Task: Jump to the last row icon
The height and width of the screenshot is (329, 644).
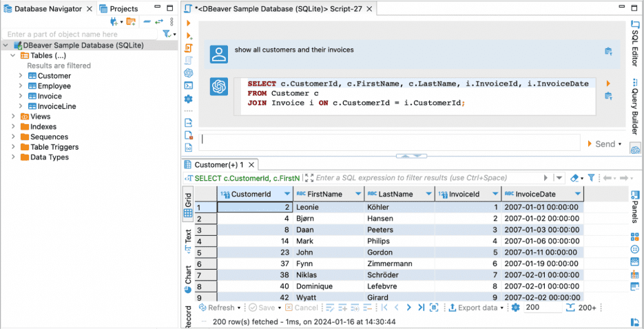Action: click(421, 308)
